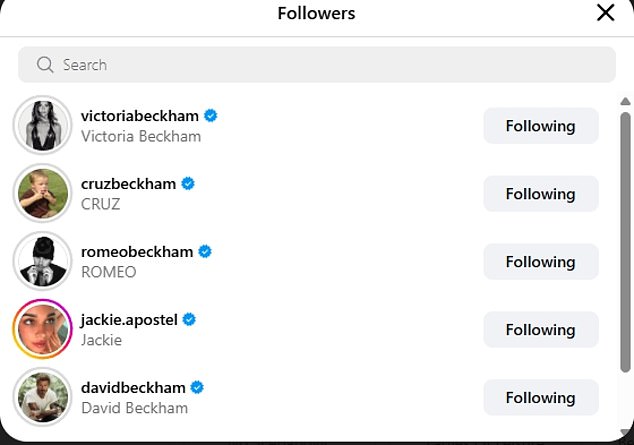
Task: Click the victoriabeckham username link
Action: [139, 116]
